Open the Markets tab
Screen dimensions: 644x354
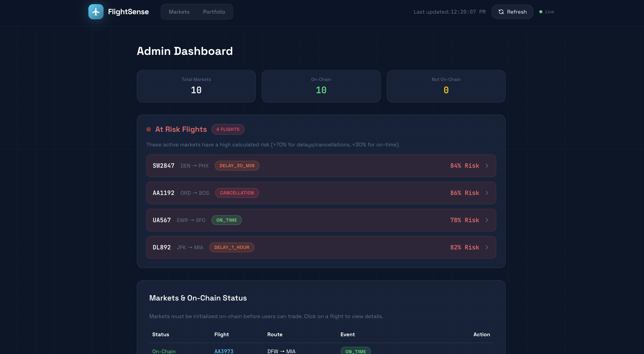pyautogui.click(x=179, y=12)
